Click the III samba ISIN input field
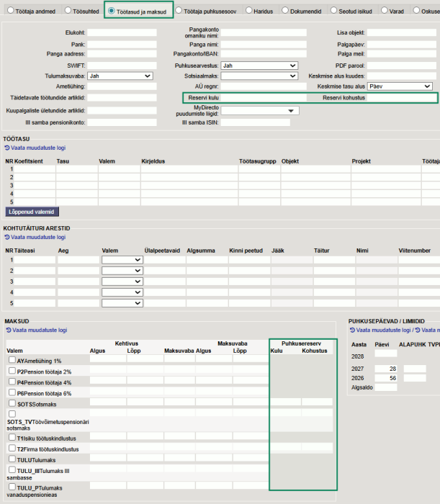This screenshot has width=440, height=504. click(x=256, y=122)
